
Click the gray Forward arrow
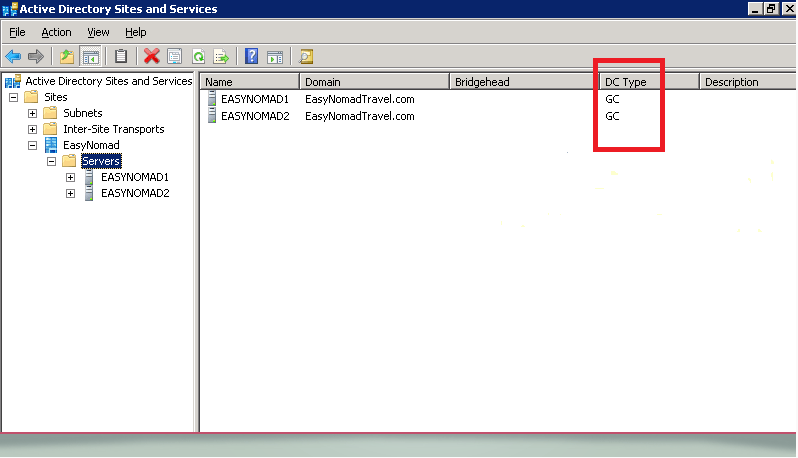[x=36, y=56]
